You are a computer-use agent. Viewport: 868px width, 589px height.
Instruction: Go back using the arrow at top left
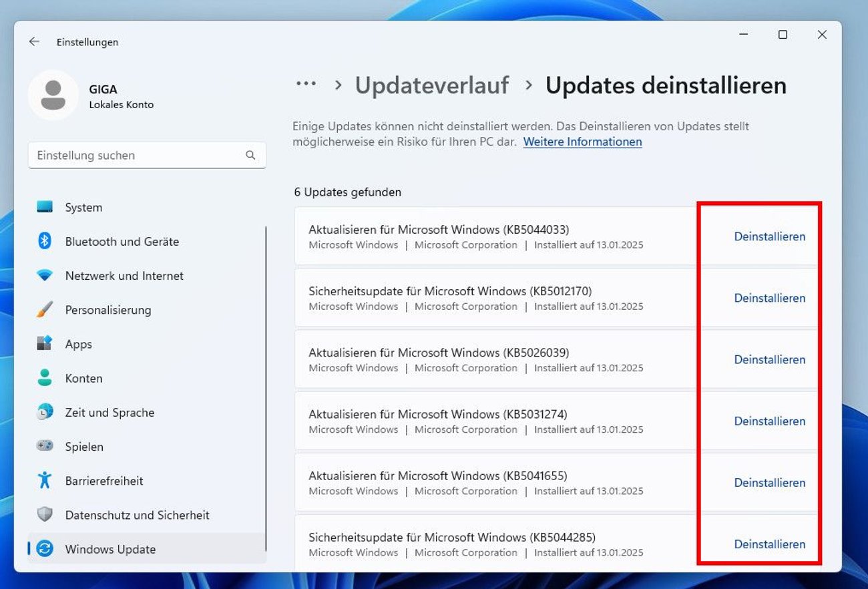click(33, 41)
